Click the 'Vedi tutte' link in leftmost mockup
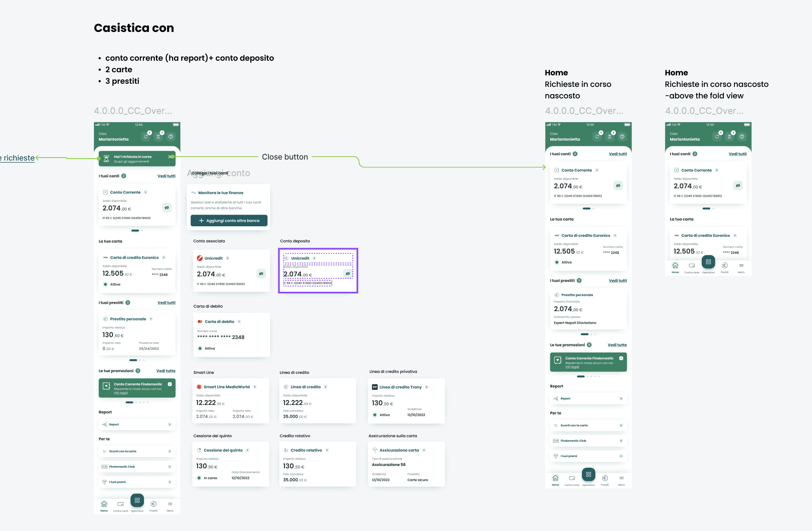The image size is (812, 531). (x=166, y=371)
